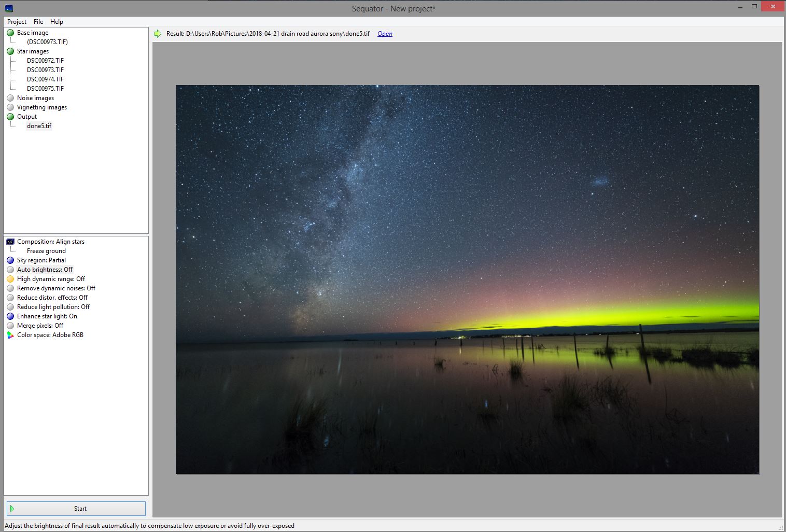Select the Output tree item

27,117
